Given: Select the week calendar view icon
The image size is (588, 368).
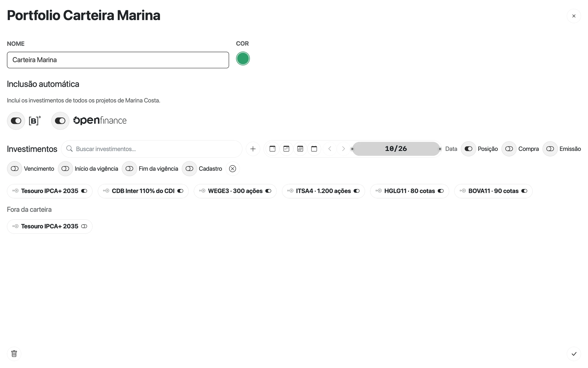Looking at the screenshot, I should [286, 149].
